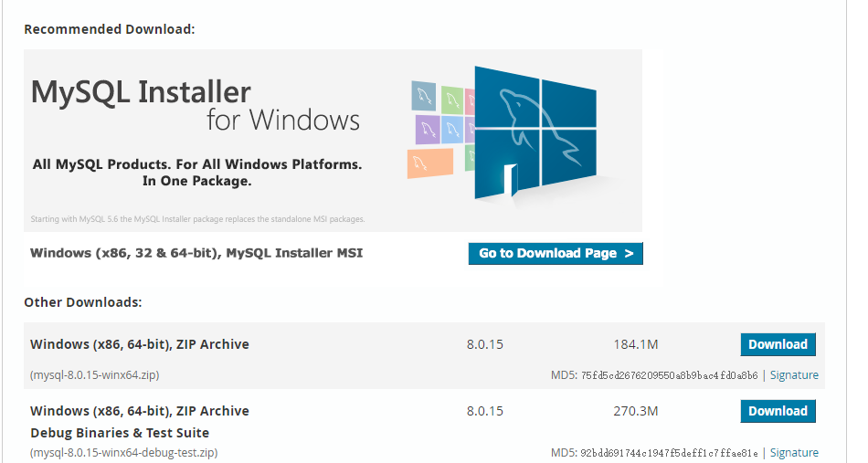Select the 'Recommended Download:' heading
The width and height of the screenshot is (868, 463).
click(110, 29)
